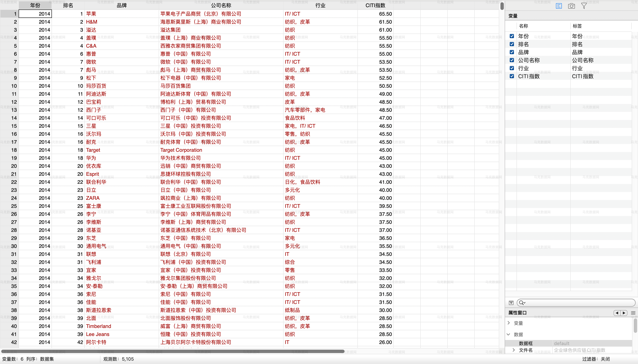Click the 华为技术有限公司 company cell
The image size is (638, 364).
click(x=221, y=158)
